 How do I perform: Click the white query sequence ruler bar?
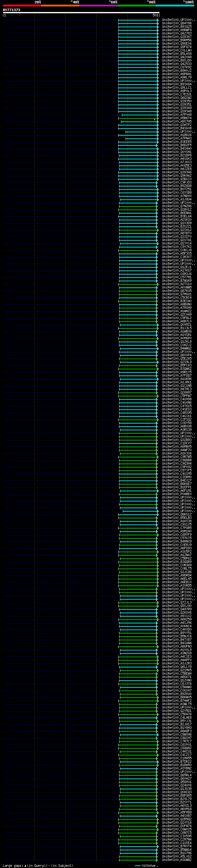click(81, 12)
